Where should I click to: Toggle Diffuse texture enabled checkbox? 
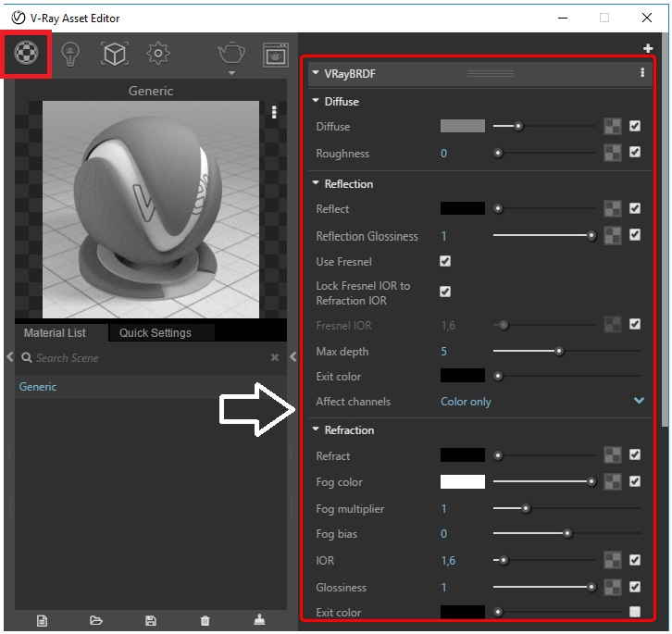click(635, 126)
